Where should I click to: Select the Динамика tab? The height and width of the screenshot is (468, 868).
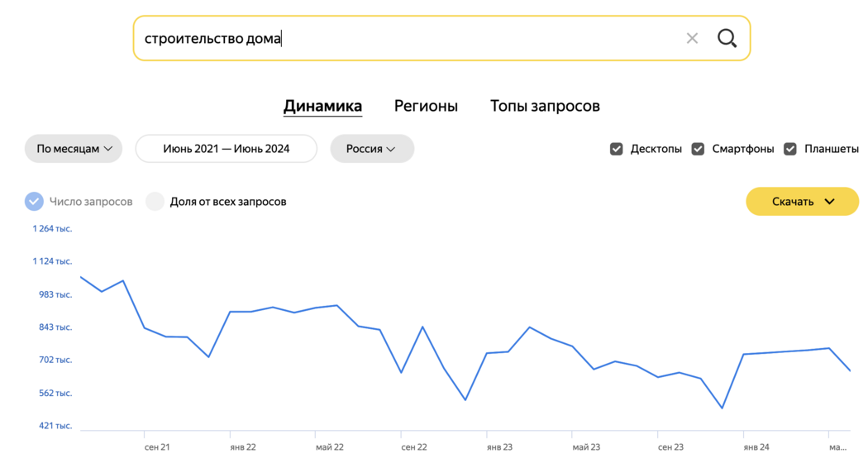tap(322, 106)
